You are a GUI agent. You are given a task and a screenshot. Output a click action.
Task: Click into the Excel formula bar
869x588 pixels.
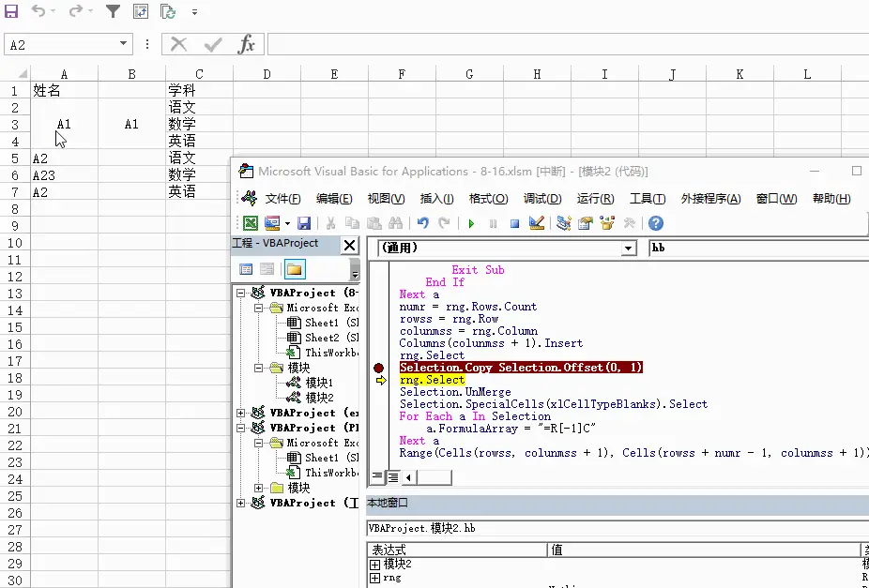(568, 44)
